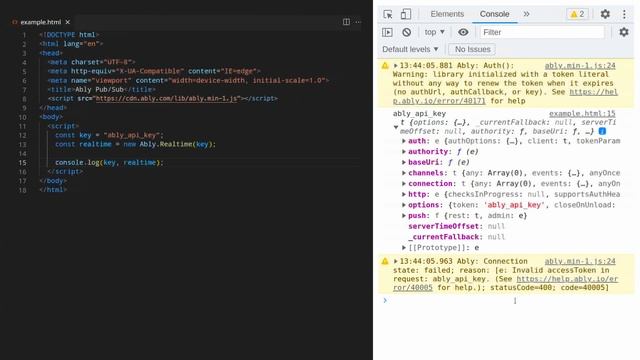The height and width of the screenshot is (360, 640).
Task: Click the No Issues button
Action: pyautogui.click(x=472, y=49)
